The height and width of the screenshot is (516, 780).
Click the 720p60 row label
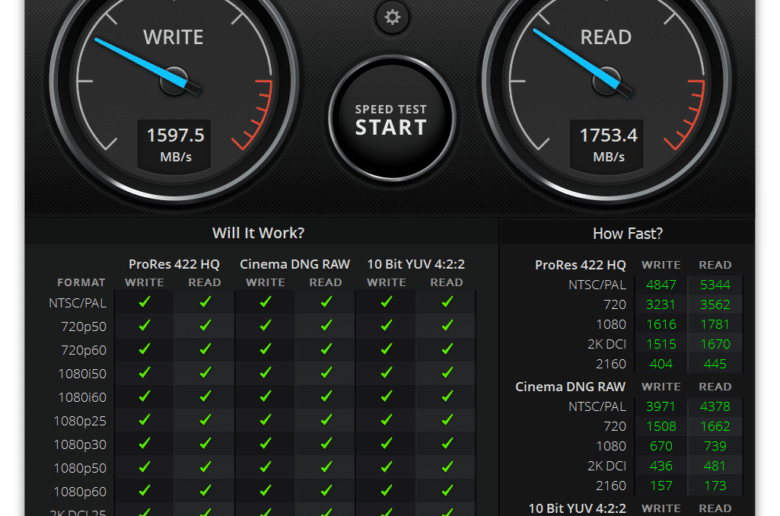click(84, 350)
